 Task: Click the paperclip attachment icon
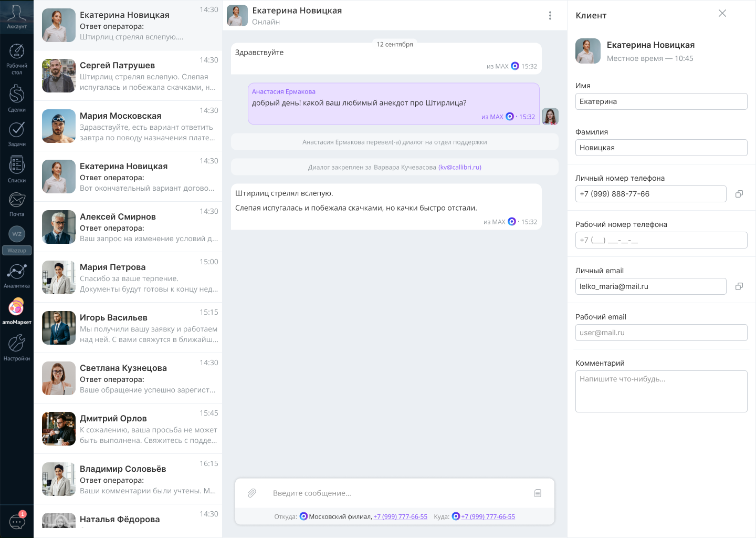pos(252,493)
